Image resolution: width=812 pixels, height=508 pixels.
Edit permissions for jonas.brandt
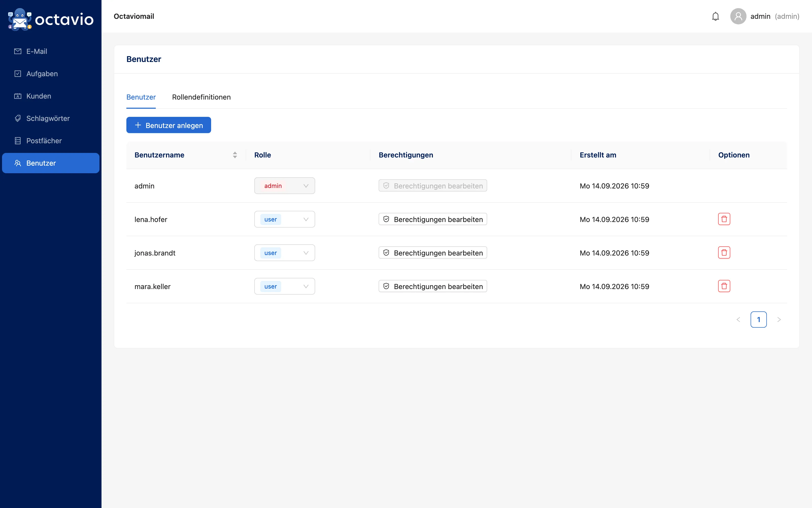pyautogui.click(x=433, y=253)
